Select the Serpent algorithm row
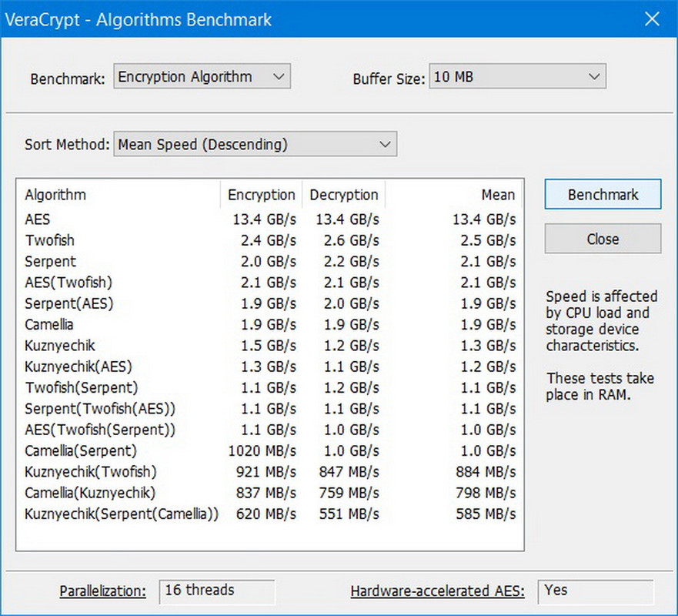This screenshot has height=616, width=678. pos(270,261)
